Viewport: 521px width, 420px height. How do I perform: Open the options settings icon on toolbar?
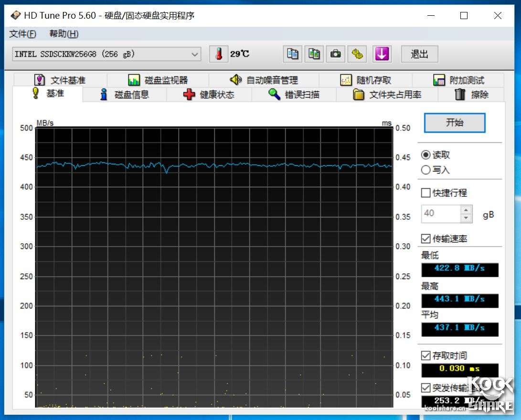[357, 54]
